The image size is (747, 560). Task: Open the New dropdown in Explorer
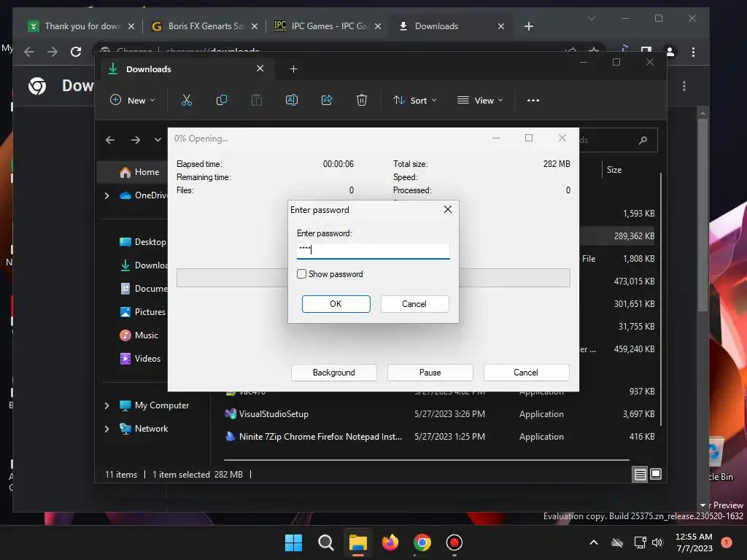click(x=133, y=101)
